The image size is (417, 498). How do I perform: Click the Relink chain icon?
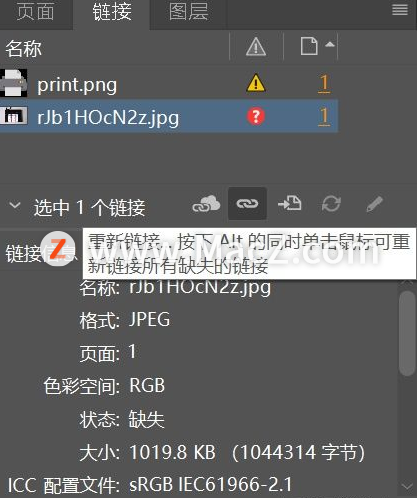tap(247, 203)
